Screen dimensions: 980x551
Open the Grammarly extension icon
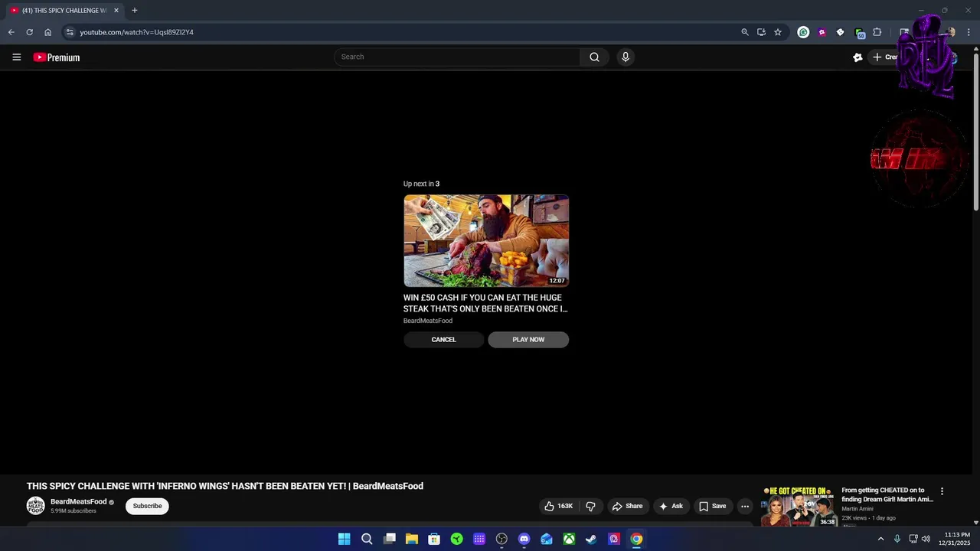(x=803, y=32)
